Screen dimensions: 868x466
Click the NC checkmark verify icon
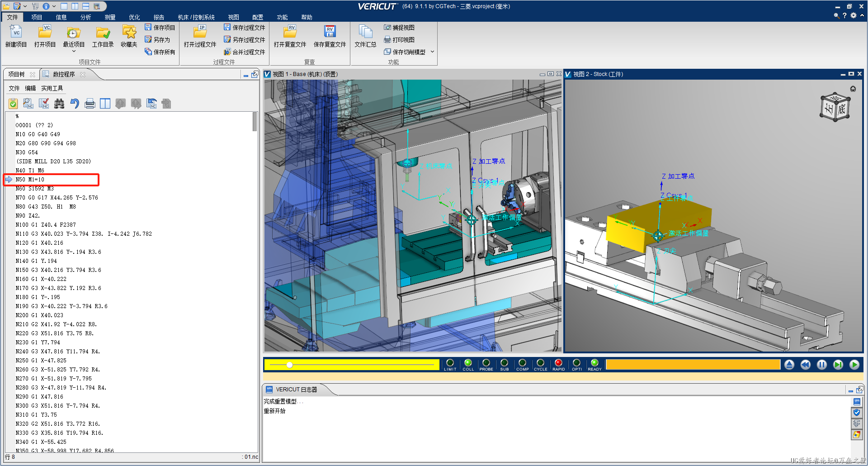[44, 104]
